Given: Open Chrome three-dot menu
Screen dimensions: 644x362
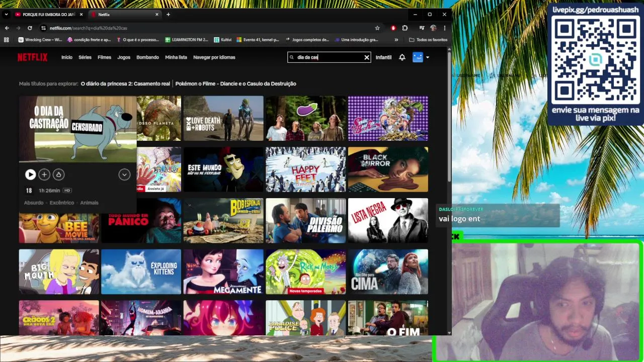Looking at the screenshot, I should pos(444,28).
